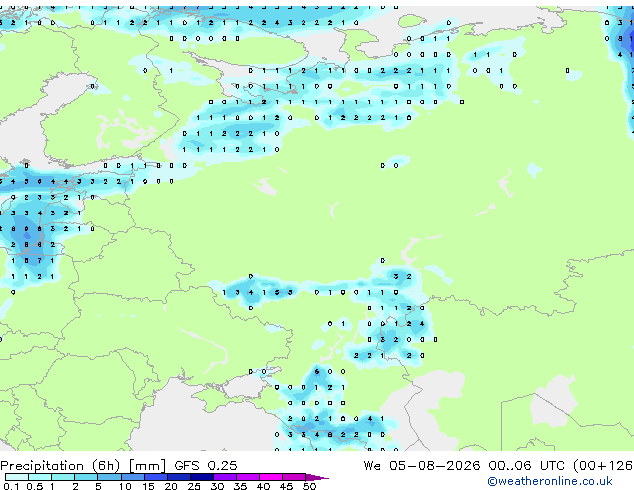Select the 15–20 mm legend color swatch

pyautogui.click(x=156, y=477)
